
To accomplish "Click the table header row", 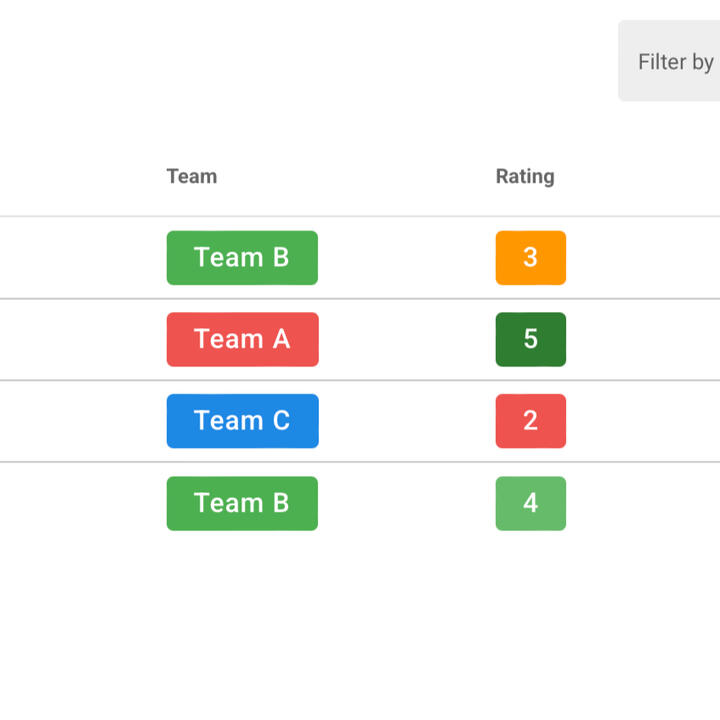I will click(x=360, y=177).
